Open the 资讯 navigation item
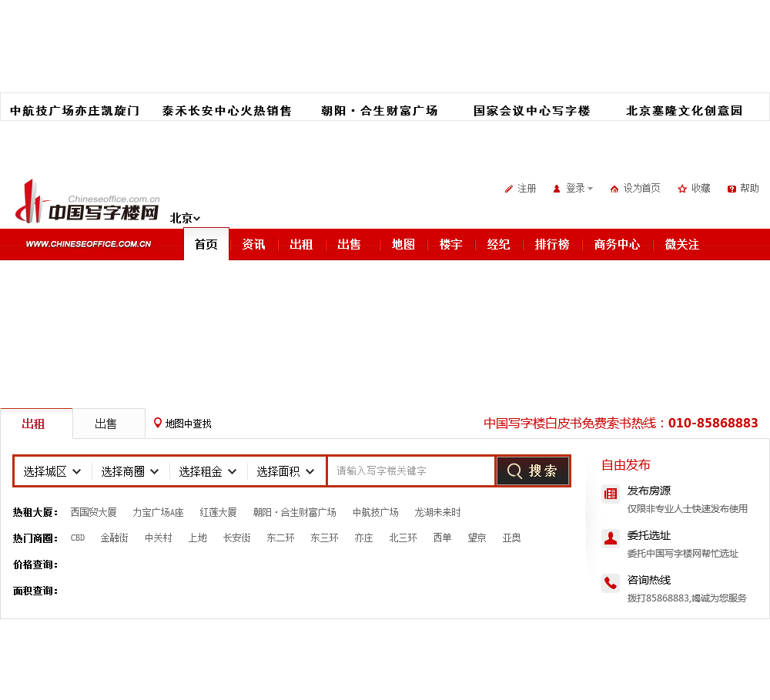Screen dimensions: 770x700 coord(253,244)
